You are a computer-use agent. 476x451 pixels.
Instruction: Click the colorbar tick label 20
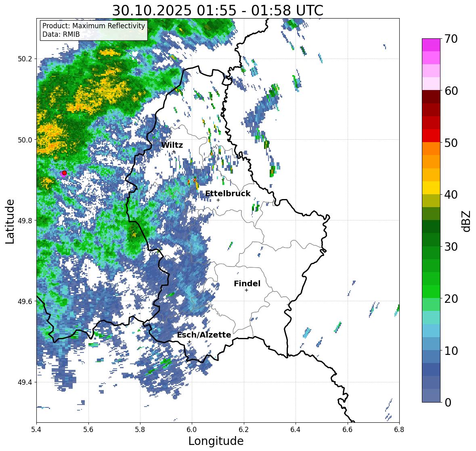[451, 298]
